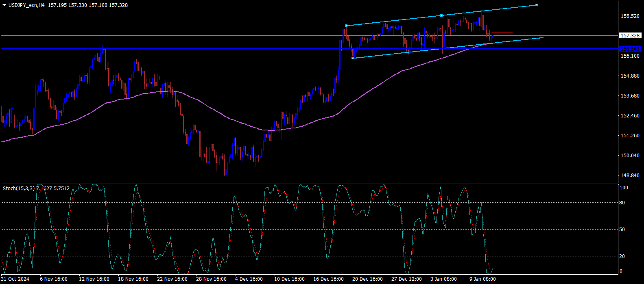Click the stochastic level label 80
Viewport: 644px width, 284px height.
coord(622,203)
